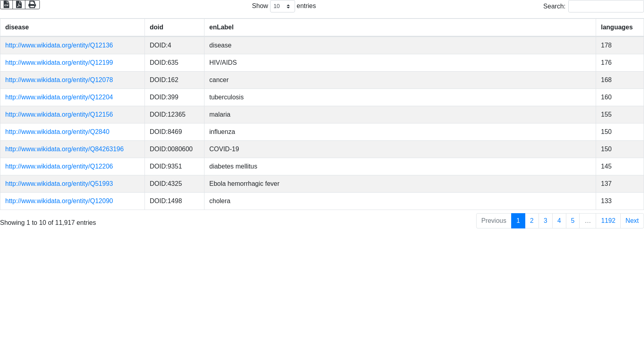Export table as PDF document

click(19, 4)
